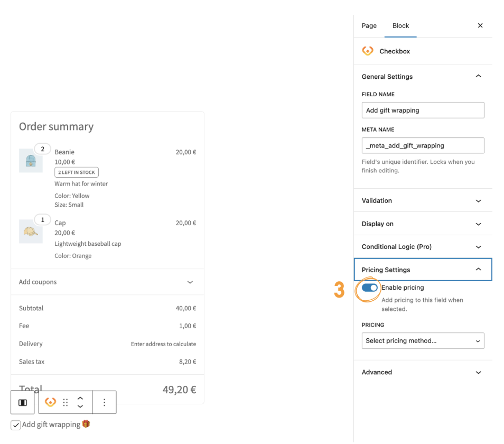Image resolution: width=504 pixels, height=444 pixels.
Task: Click the Field Name input box
Action: coord(423,110)
